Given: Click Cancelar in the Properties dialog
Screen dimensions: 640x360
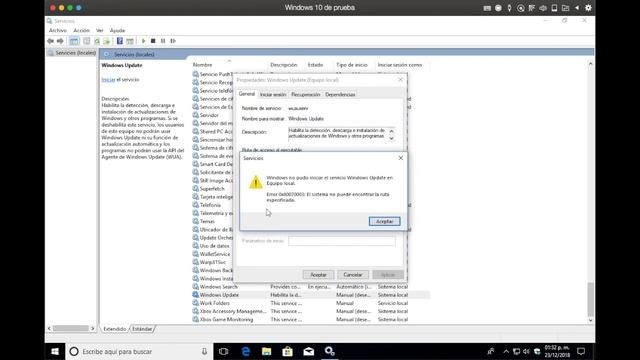Looking at the screenshot, I should point(353,275).
